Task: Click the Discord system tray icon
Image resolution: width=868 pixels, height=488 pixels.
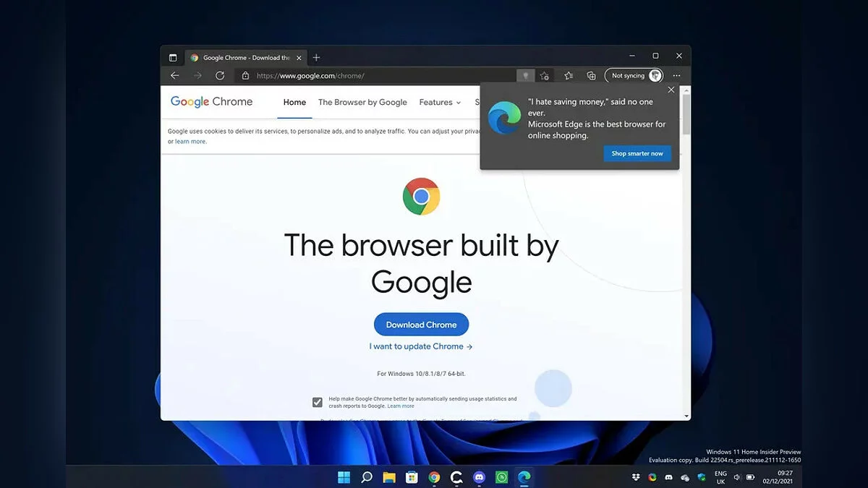Action: point(668,477)
